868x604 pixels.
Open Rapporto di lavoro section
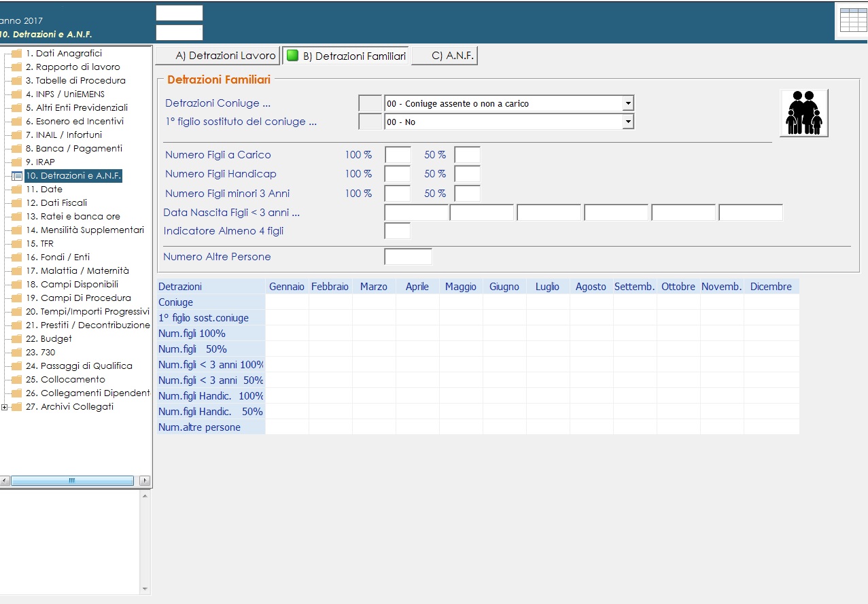72,67
